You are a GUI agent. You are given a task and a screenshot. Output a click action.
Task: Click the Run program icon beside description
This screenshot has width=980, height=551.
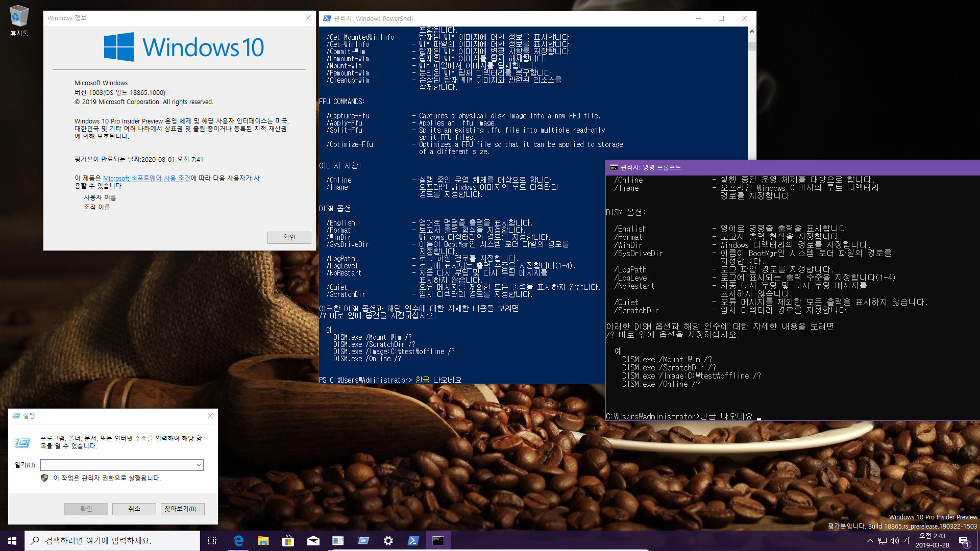coord(22,442)
